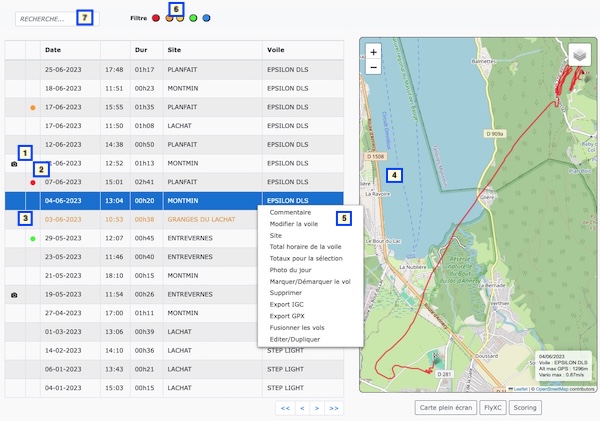
Task: Choose Marquer/Démarquer le vol
Action: (310, 281)
